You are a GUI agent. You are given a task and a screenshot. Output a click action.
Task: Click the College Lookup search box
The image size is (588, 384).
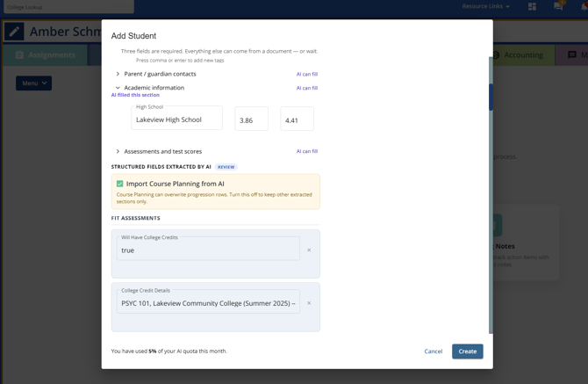(x=68, y=7)
